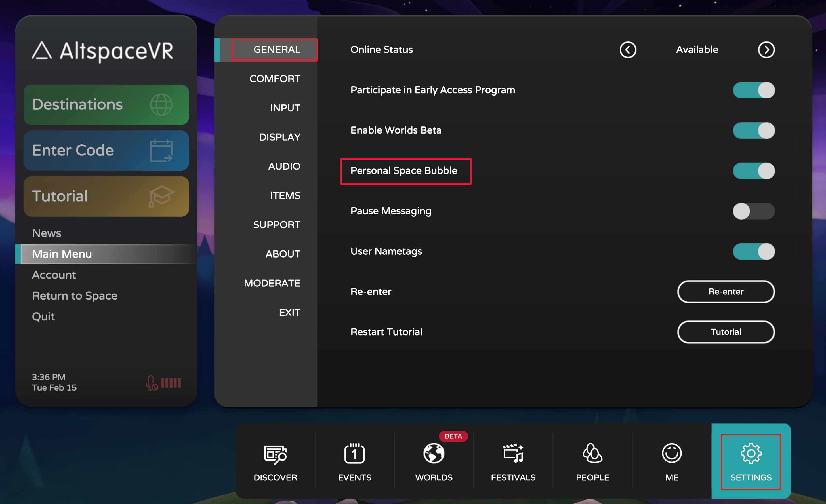Select the EXIT settings tab
The height and width of the screenshot is (504, 826).
pyautogui.click(x=290, y=312)
